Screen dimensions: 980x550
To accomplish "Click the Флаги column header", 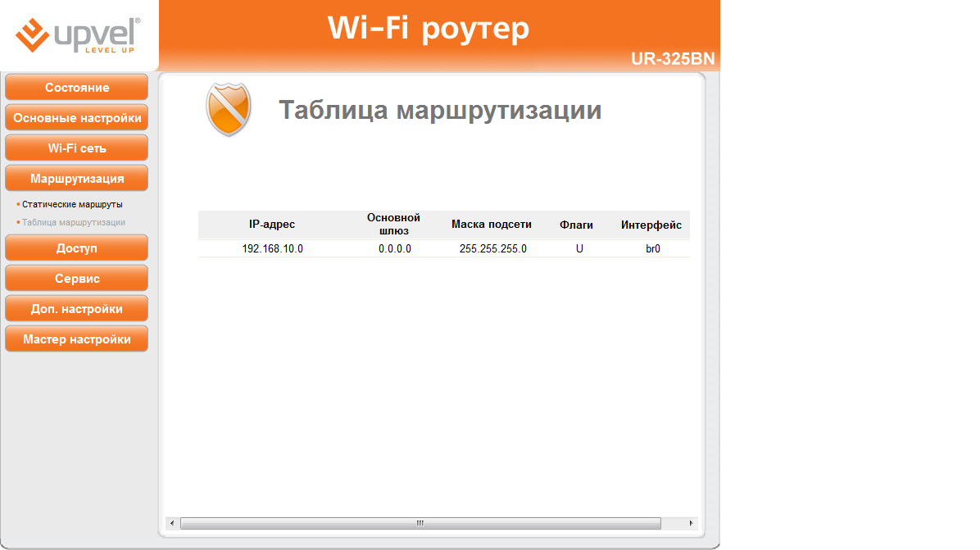I will click(576, 225).
